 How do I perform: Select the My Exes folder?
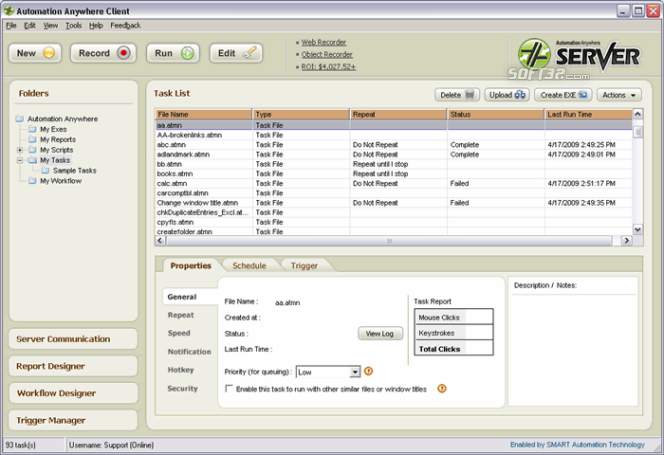coord(53,129)
